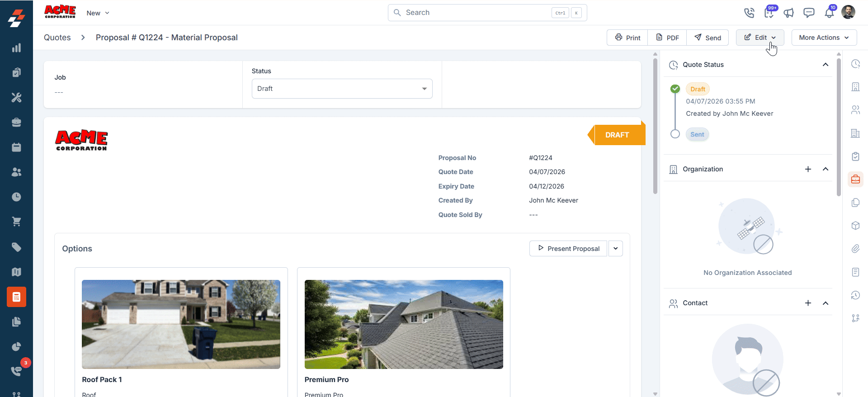Open the clipboard check icon in right rail
Screen dimensions: 868x397
click(x=855, y=156)
